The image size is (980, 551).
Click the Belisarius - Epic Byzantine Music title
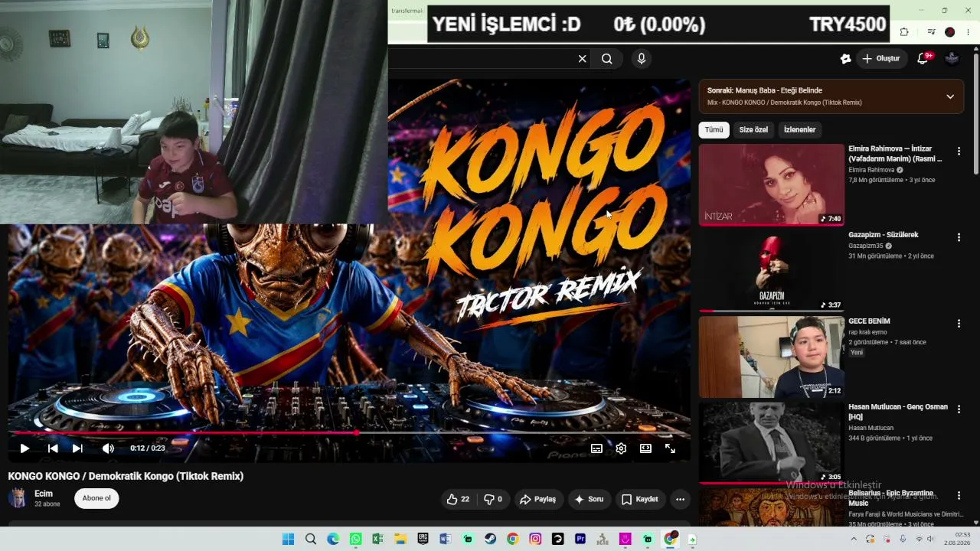(890, 498)
